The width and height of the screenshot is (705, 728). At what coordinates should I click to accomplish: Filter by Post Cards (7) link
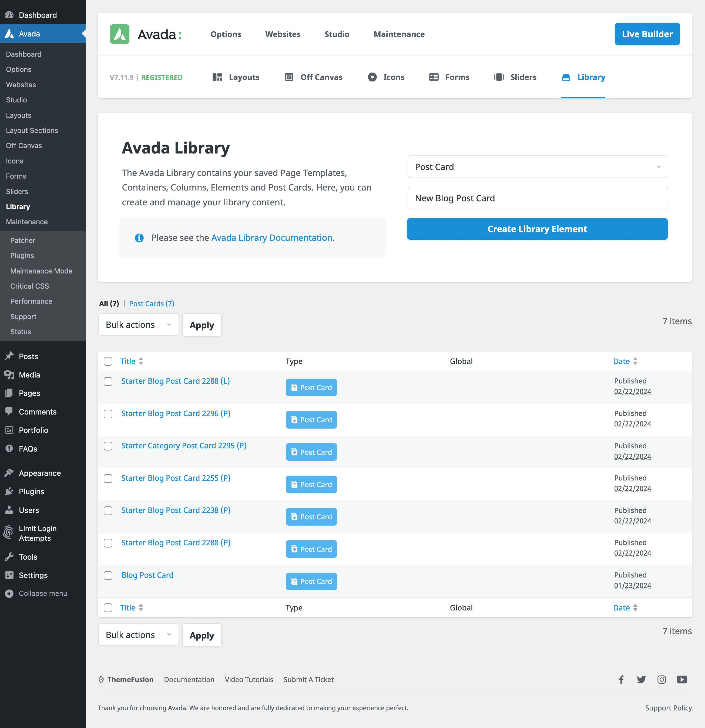click(x=152, y=303)
